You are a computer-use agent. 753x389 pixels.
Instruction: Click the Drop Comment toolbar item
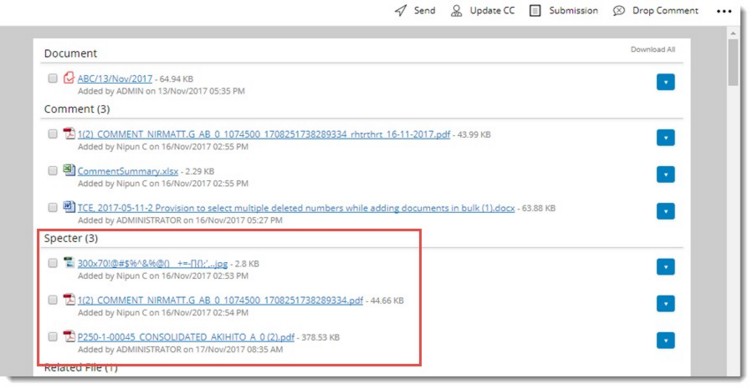(656, 11)
